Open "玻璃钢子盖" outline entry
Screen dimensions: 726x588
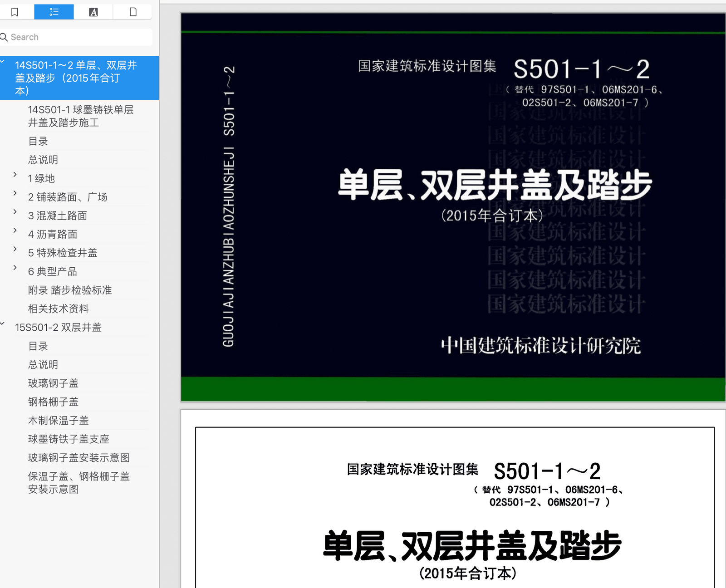tap(53, 383)
